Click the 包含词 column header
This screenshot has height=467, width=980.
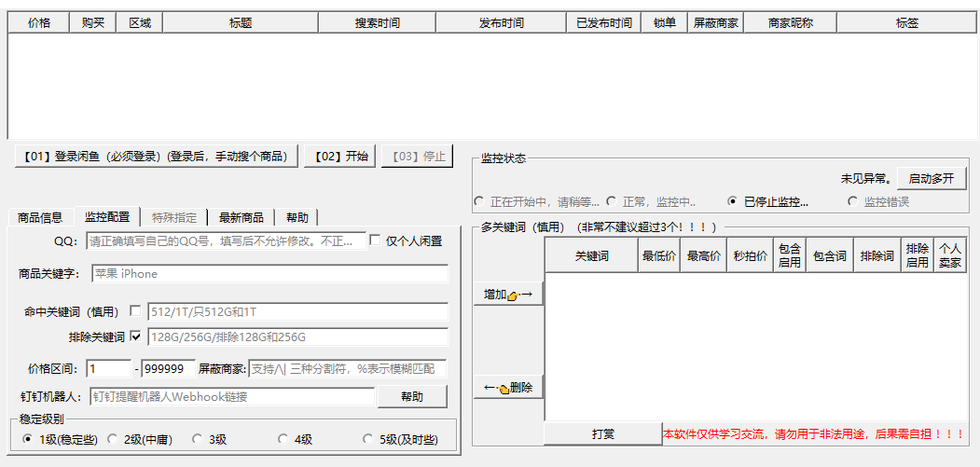(x=830, y=255)
